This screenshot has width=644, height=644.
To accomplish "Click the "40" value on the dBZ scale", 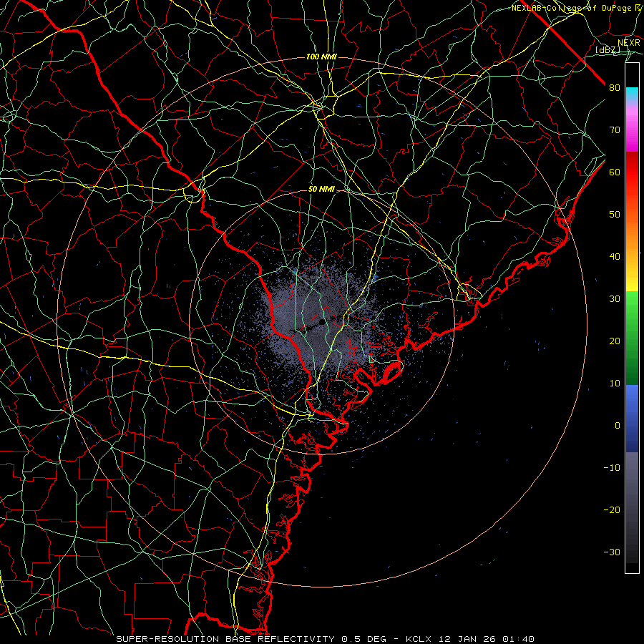I will click(x=615, y=257).
